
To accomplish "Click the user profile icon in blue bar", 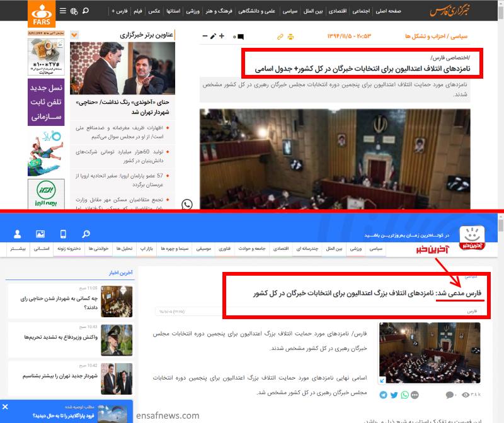I will pyautogui.click(x=18, y=234).
